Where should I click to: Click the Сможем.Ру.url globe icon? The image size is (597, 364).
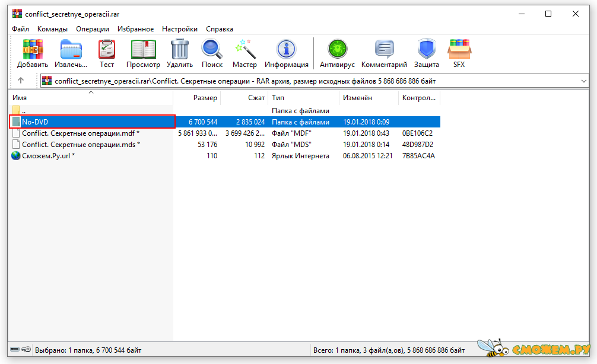(x=16, y=155)
